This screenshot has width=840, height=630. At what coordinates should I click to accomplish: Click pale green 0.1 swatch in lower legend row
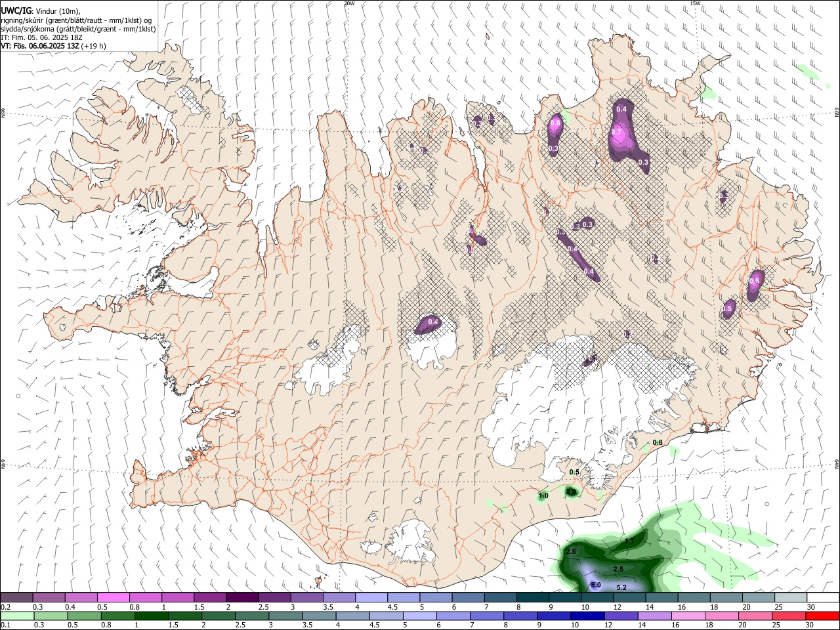click(16, 616)
